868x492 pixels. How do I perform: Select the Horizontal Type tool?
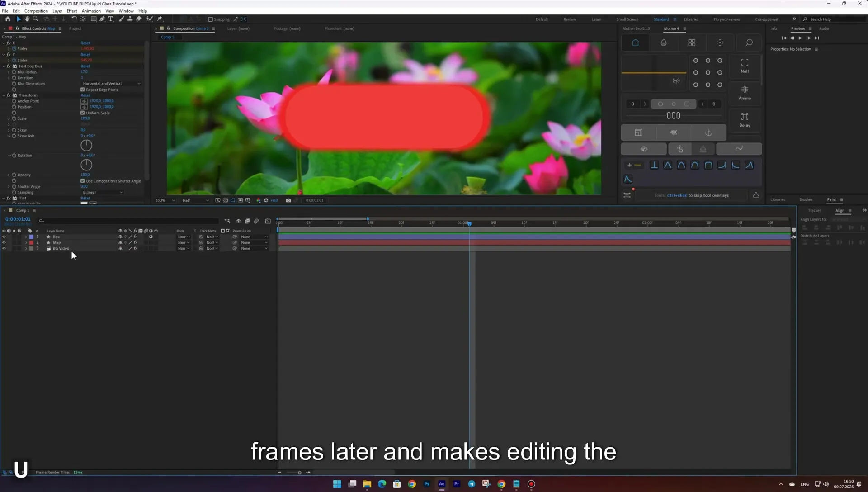[x=111, y=19]
